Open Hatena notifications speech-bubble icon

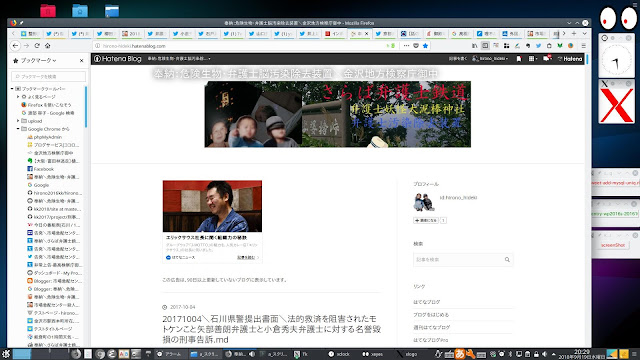point(547,59)
